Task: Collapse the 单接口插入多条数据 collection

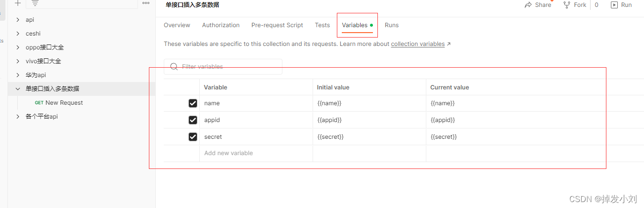Action: click(x=18, y=89)
